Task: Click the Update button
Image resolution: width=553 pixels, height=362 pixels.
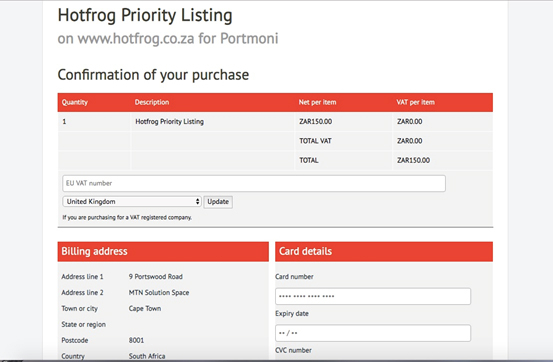Action: pyautogui.click(x=218, y=202)
